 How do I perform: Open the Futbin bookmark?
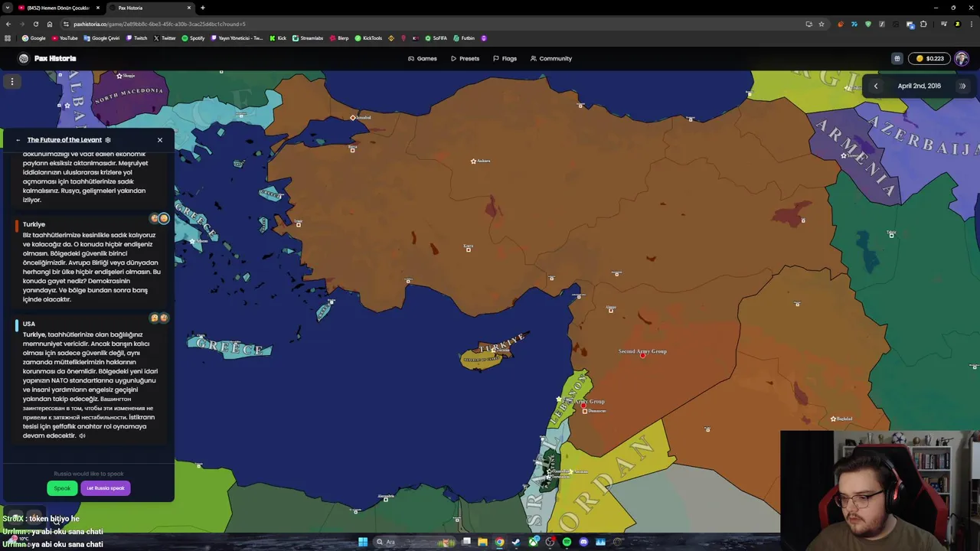pos(464,37)
